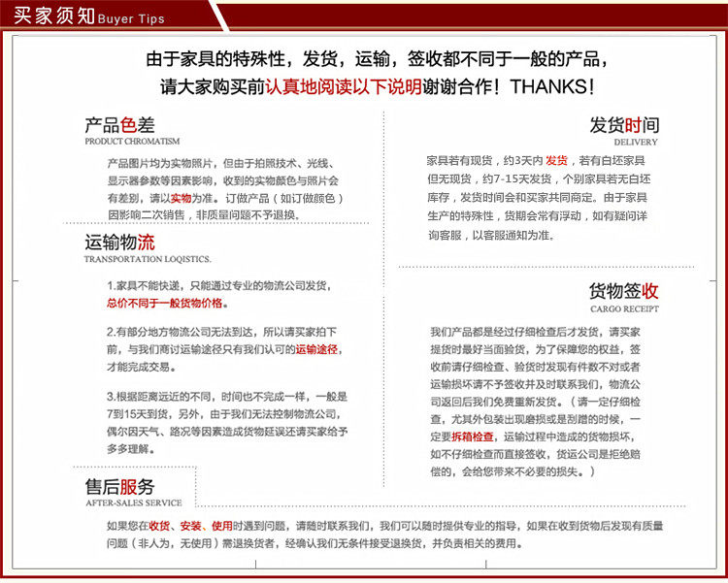
Task: Click the line 才能完成交易
Action: click(x=142, y=367)
